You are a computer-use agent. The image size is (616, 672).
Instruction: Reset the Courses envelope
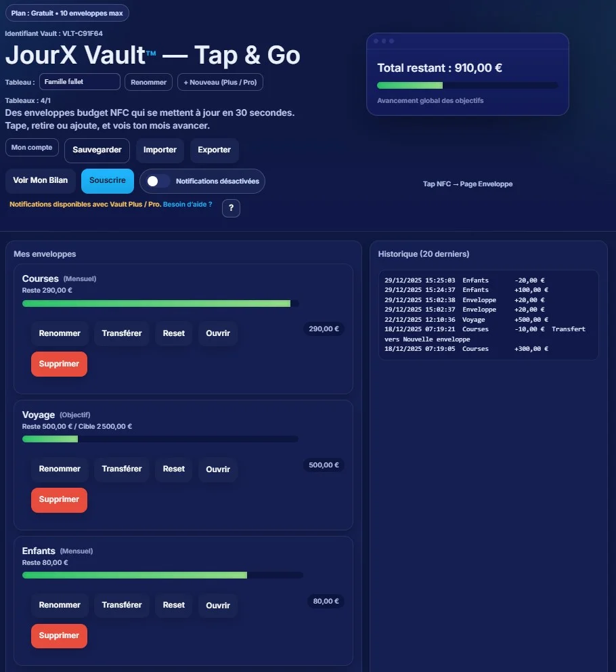(x=173, y=333)
